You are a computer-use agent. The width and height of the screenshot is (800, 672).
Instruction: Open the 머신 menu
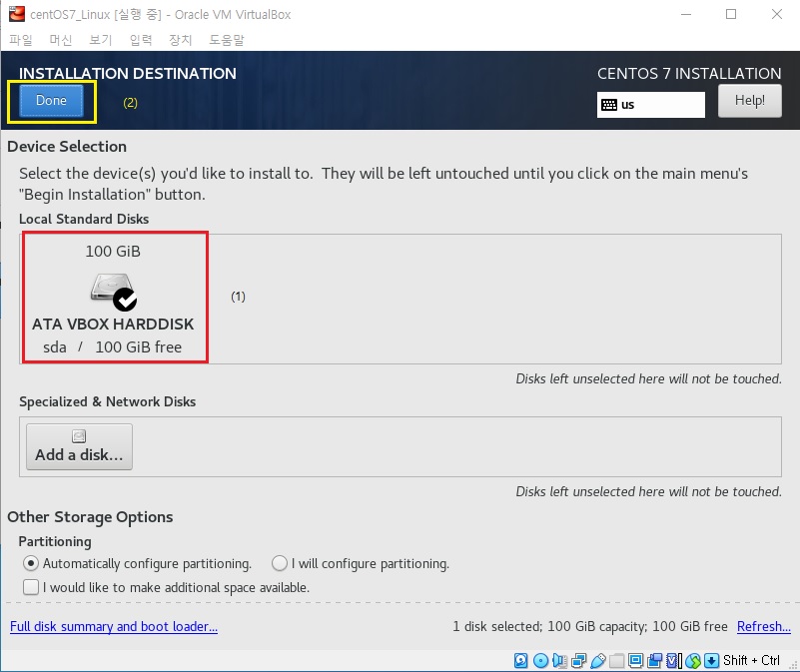pyautogui.click(x=61, y=40)
